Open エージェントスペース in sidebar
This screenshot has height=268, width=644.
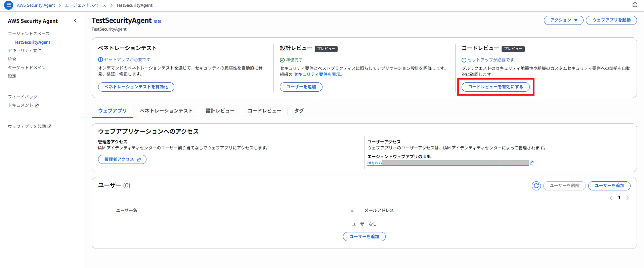tap(29, 34)
